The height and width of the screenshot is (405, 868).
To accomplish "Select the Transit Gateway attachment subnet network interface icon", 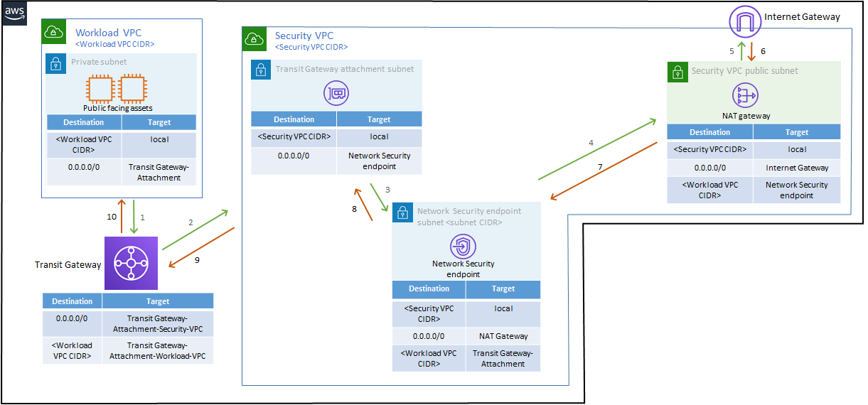I will click(336, 93).
